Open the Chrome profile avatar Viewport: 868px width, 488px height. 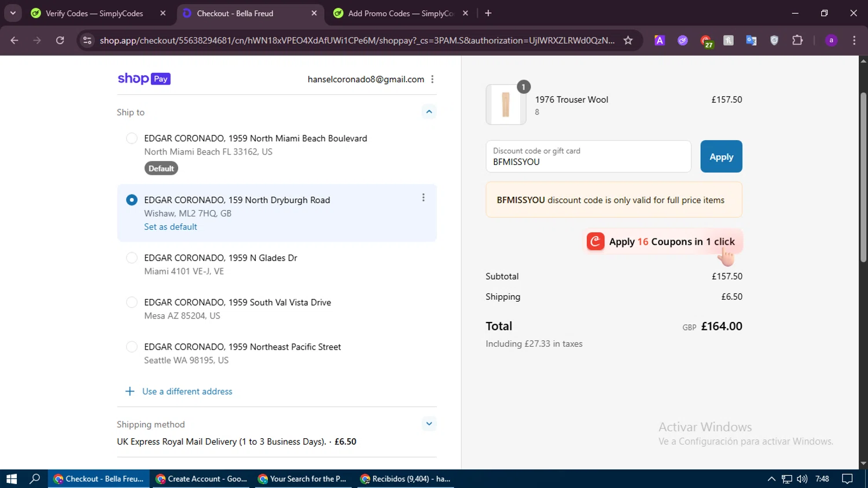pos(831,41)
